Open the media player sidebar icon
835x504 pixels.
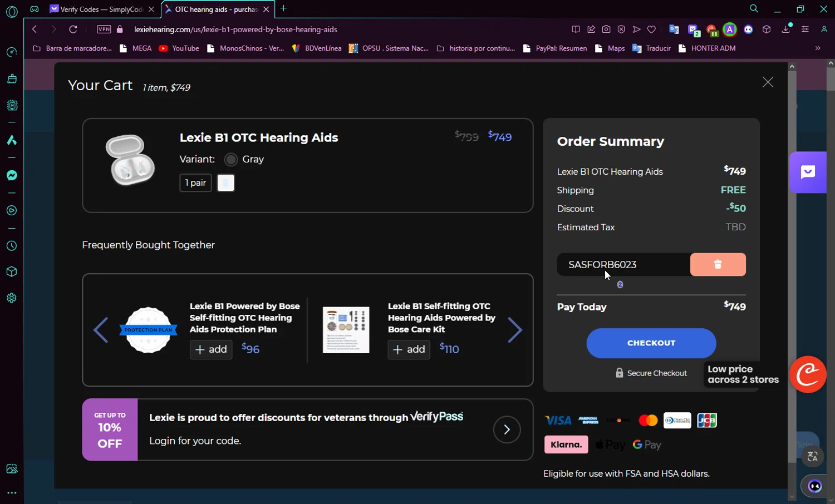[12, 210]
